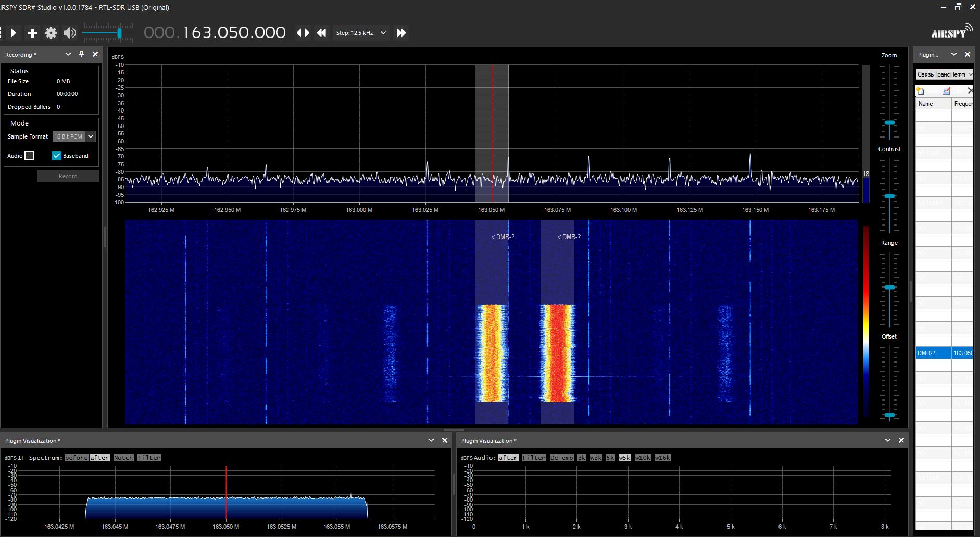Step frequency up with the double-right arrows
Screen dimensions: 980x537
(401, 33)
